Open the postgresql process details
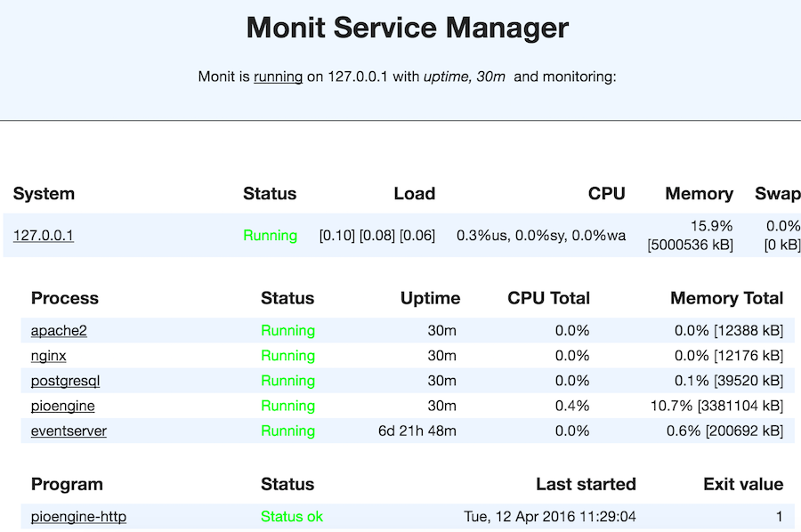Viewport: 801px width, 532px height. tap(65, 381)
